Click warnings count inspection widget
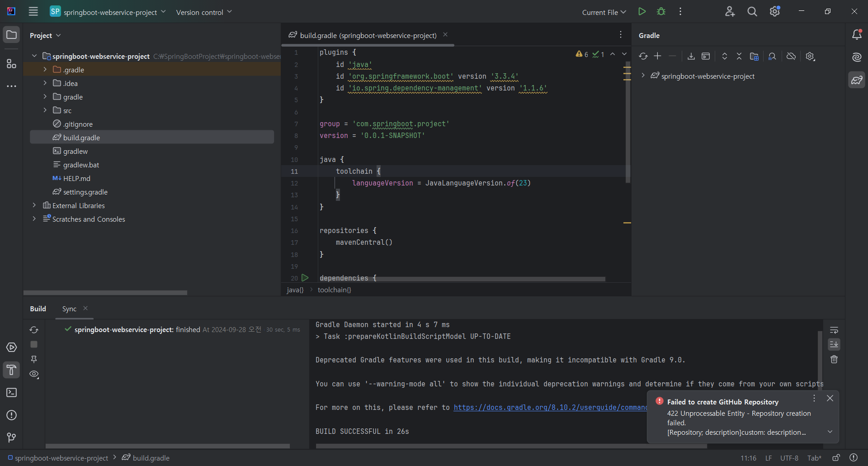 [x=582, y=54]
